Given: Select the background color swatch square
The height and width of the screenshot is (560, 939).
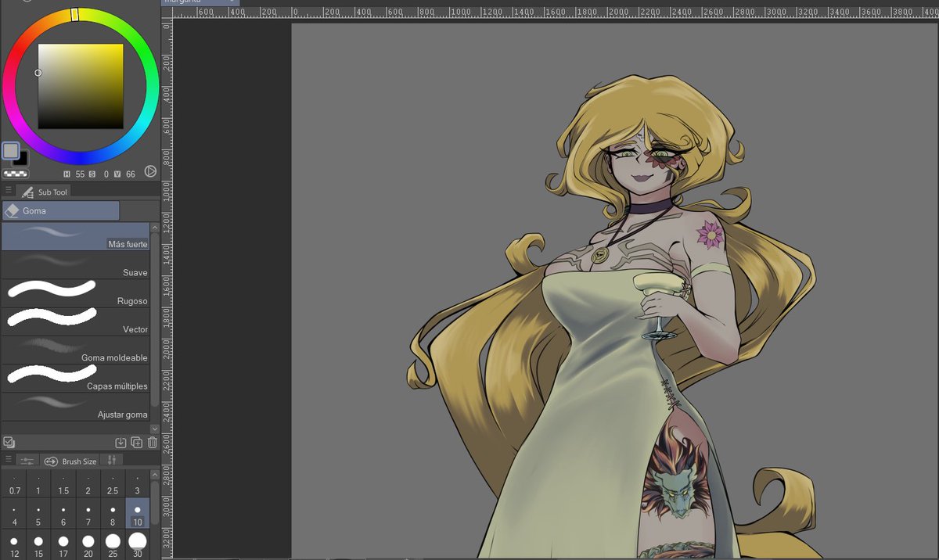Looking at the screenshot, I should coord(20,159).
